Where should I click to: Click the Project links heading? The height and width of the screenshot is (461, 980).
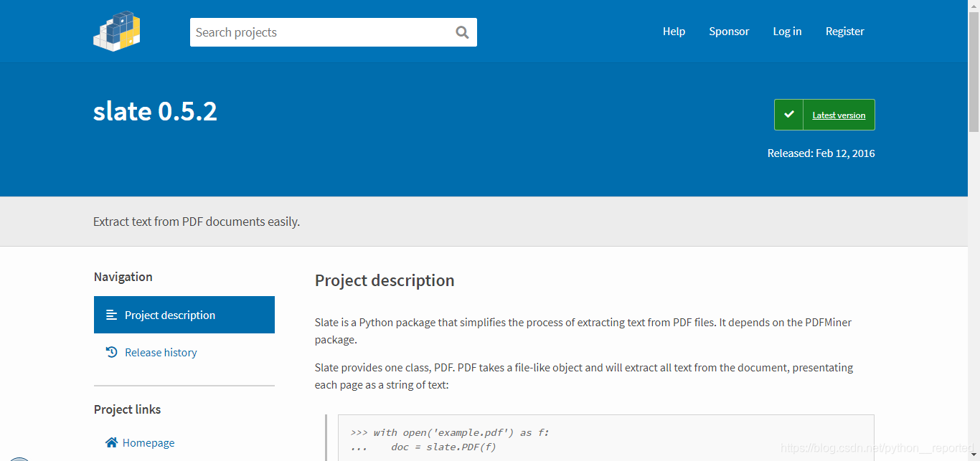click(x=127, y=409)
